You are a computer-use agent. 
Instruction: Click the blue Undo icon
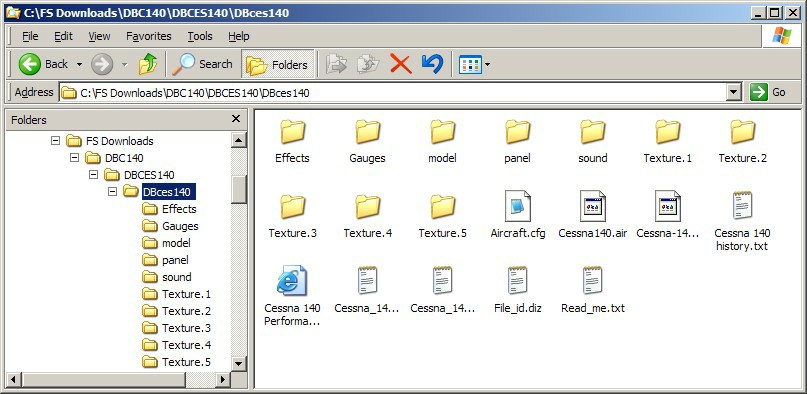(x=432, y=64)
